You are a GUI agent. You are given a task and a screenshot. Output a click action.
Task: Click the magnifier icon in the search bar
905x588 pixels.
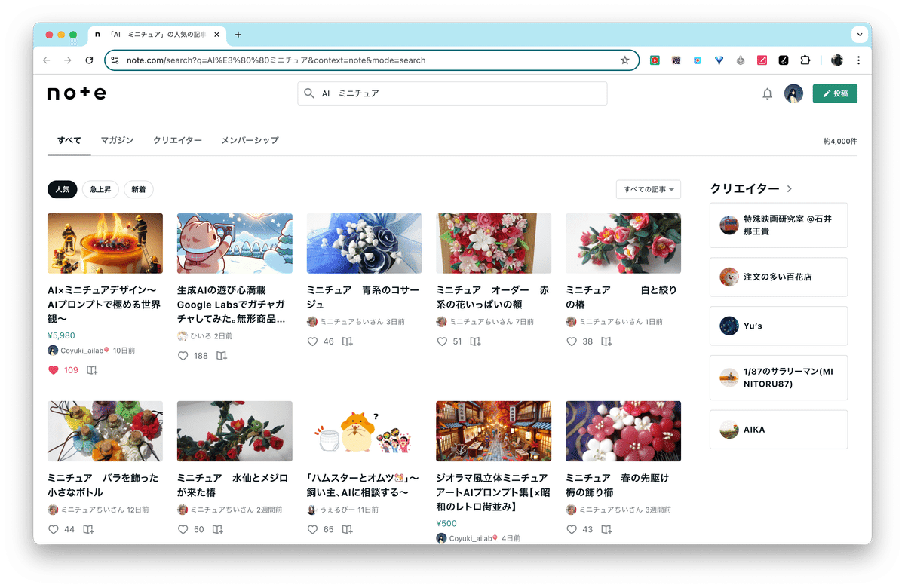(309, 93)
